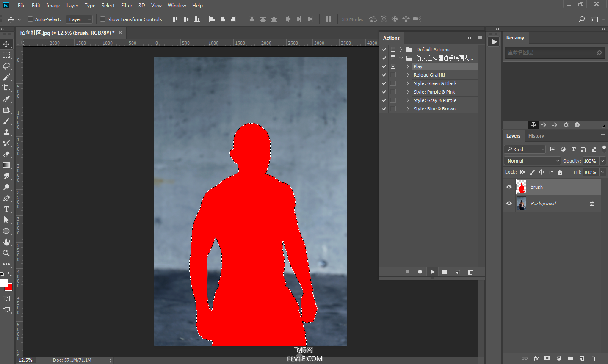Open the Window menu
This screenshot has height=364, width=608.
pyautogui.click(x=177, y=6)
